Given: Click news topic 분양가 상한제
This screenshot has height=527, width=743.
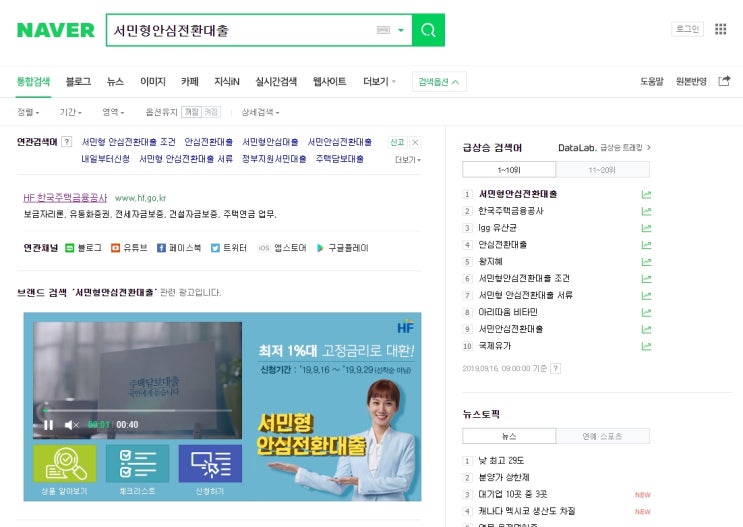Looking at the screenshot, I should click(504, 477).
